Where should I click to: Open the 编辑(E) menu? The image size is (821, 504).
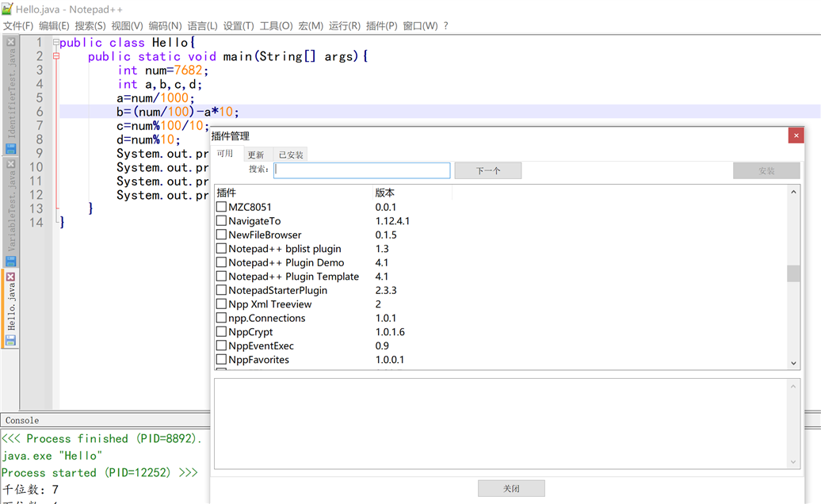pyautogui.click(x=54, y=25)
